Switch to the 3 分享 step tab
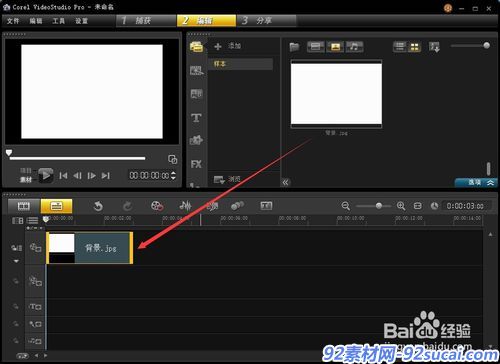The height and width of the screenshot is (364, 500). click(x=266, y=21)
